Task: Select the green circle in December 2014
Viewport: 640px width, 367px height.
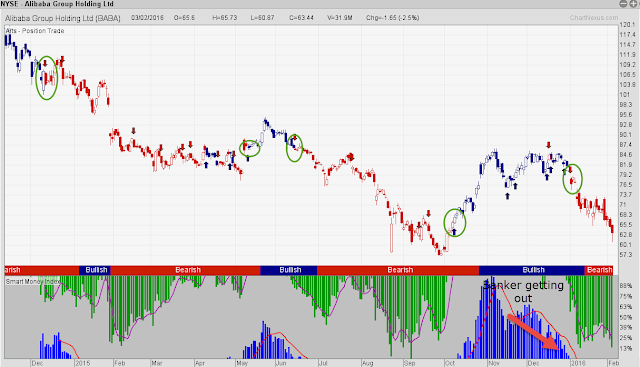Action: click(47, 78)
